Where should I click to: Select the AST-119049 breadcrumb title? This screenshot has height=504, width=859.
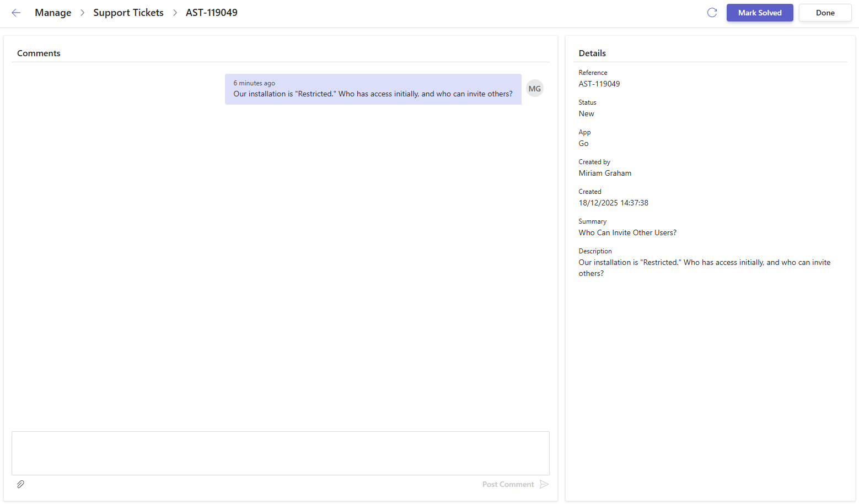211,13
